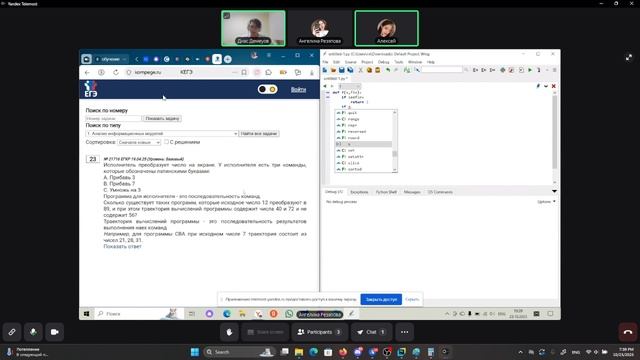Click the New file icon in Wing toolbar
The image size is (640, 360).
pyautogui.click(x=325, y=70)
